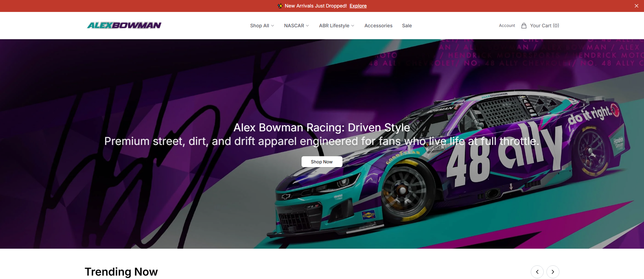Expand the ABR Lifestyle menu chevron

tap(353, 26)
